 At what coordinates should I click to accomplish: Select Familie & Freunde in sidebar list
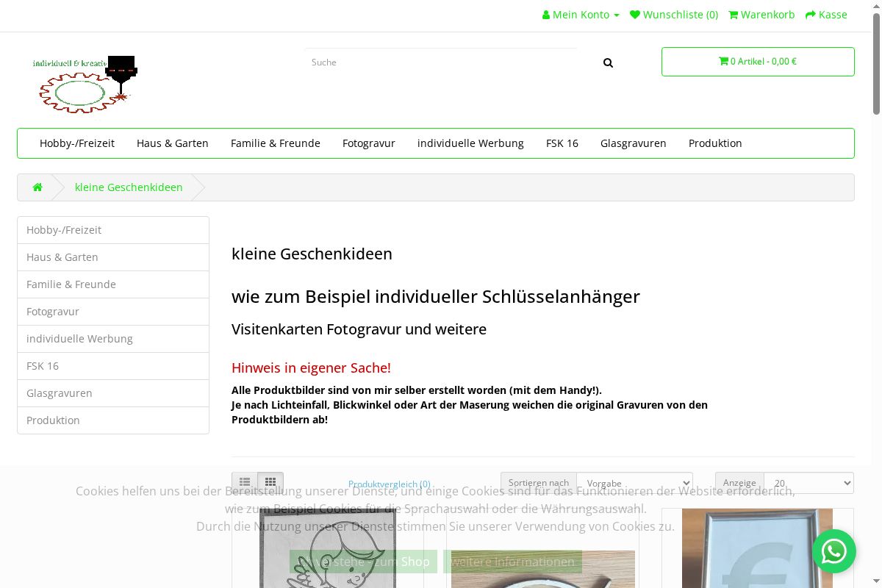click(113, 284)
